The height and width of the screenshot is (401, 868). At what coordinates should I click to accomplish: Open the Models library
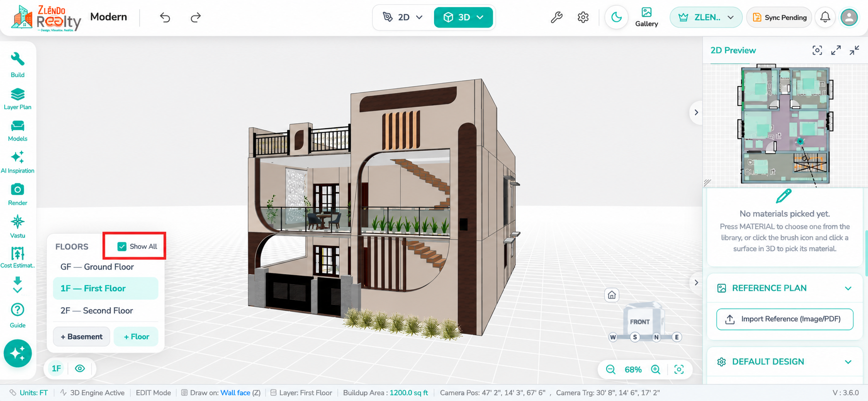[17, 131]
